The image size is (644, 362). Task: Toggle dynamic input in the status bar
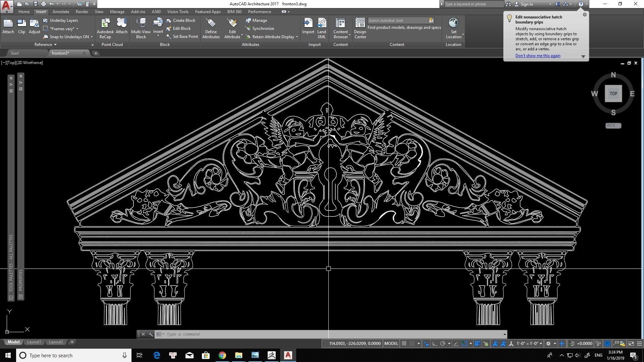[x=426, y=344]
